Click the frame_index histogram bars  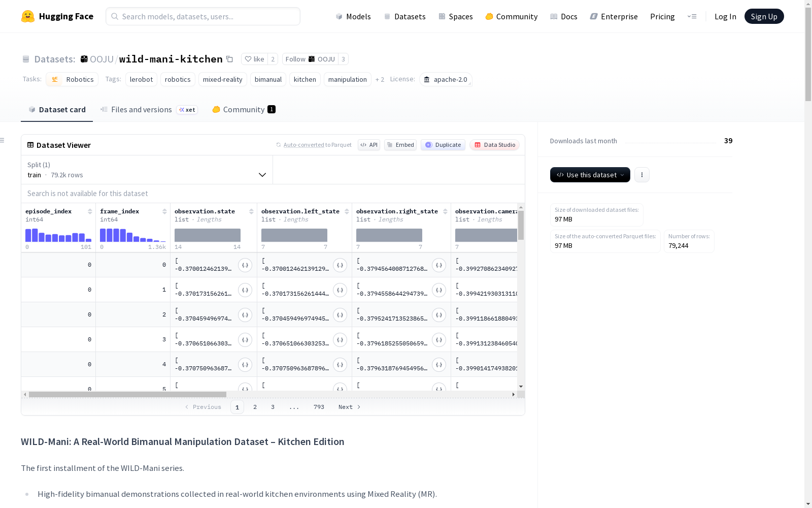coord(133,235)
